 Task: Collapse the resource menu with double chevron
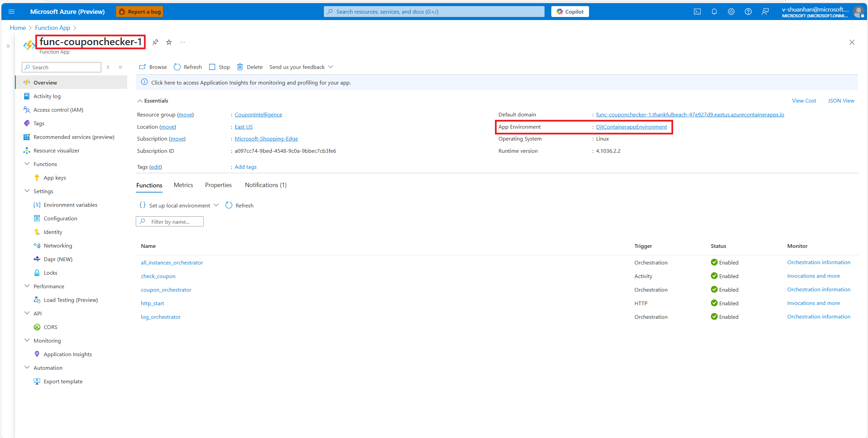pos(121,67)
